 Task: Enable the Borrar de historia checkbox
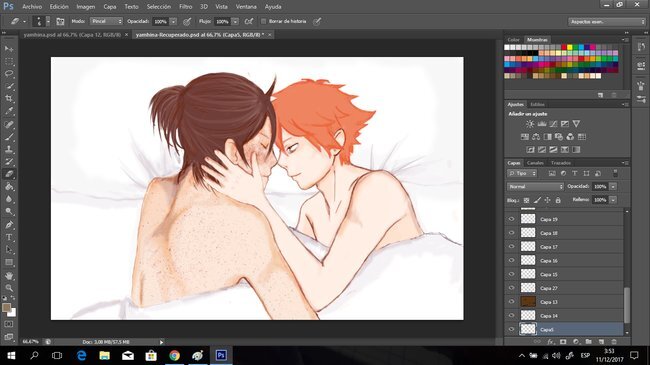coord(263,21)
